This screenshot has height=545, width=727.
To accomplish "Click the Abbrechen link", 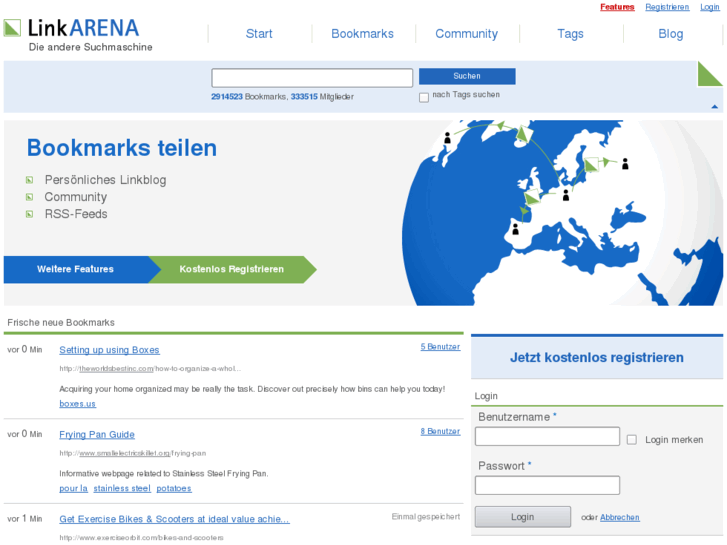I will 620,517.
